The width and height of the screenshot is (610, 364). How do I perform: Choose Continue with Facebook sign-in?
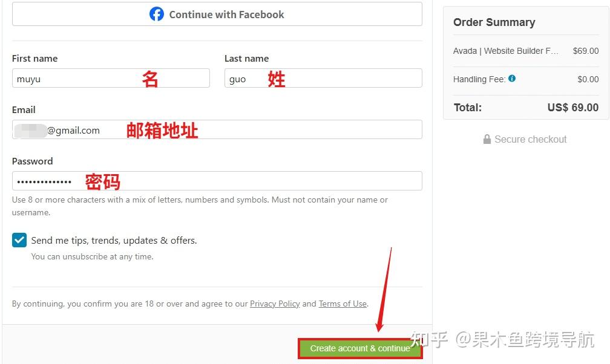217,14
